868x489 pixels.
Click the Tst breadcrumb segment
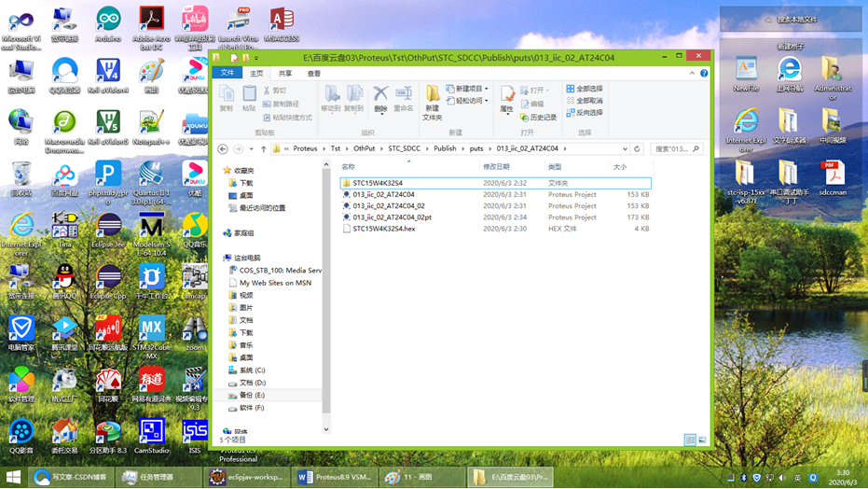click(336, 148)
